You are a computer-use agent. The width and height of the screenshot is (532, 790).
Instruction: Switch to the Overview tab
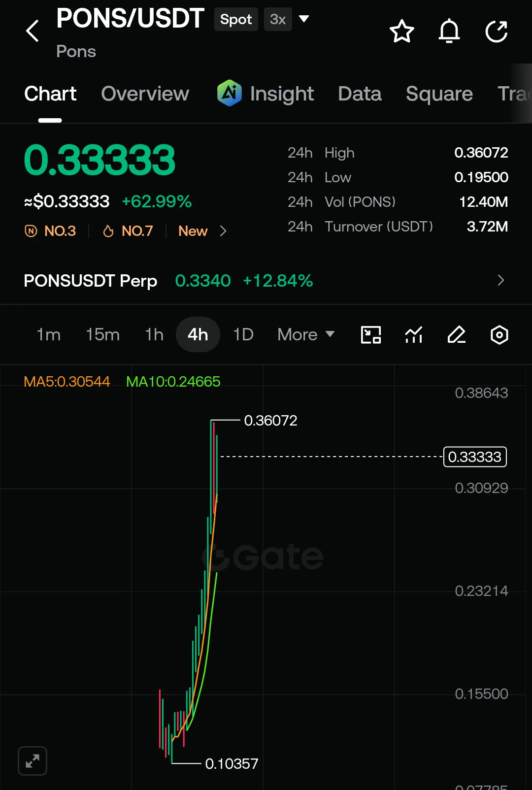pos(145,94)
